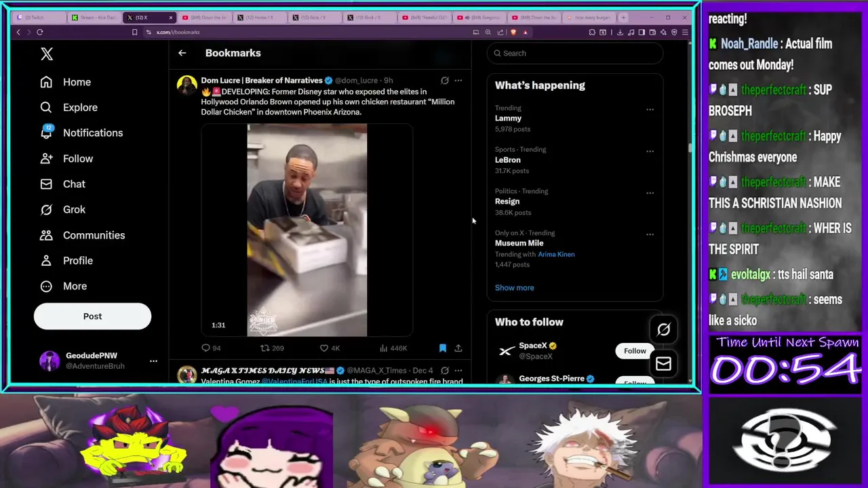This screenshot has width=868, height=488.
Task: Open Dom Lucre's profile name
Action: coord(261,81)
